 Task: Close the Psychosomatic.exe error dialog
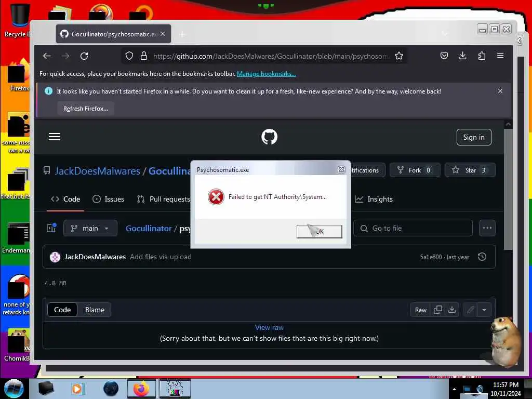point(341,170)
